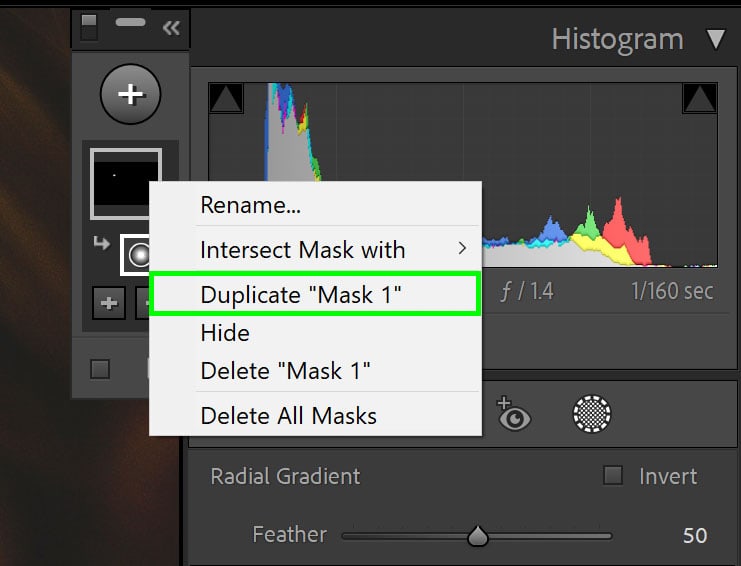The width and height of the screenshot is (741, 566).
Task: Click the Feather value 50 field
Action: pyautogui.click(x=695, y=535)
